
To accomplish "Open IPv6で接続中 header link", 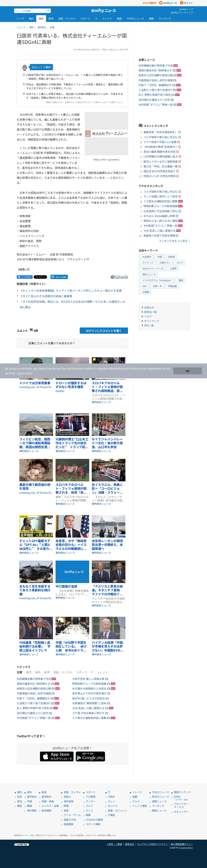I will pyautogui.click(x=149, y=3).
